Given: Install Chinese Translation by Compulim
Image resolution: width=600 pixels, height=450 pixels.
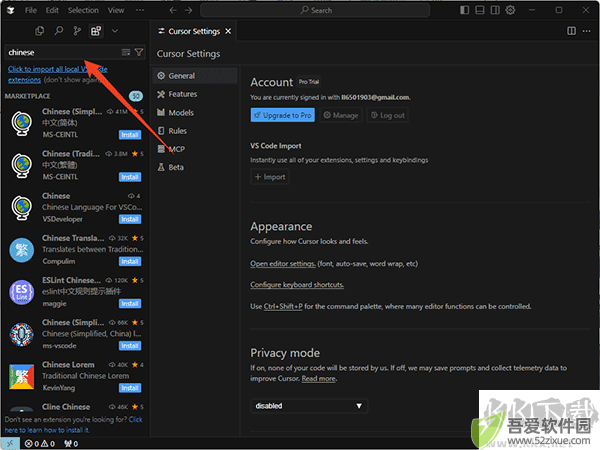Looking at the screenshot, I should pos(130,261).
